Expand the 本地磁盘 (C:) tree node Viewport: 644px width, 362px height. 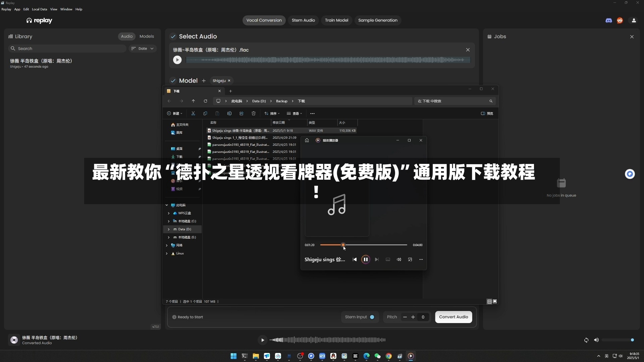point(169,221)
